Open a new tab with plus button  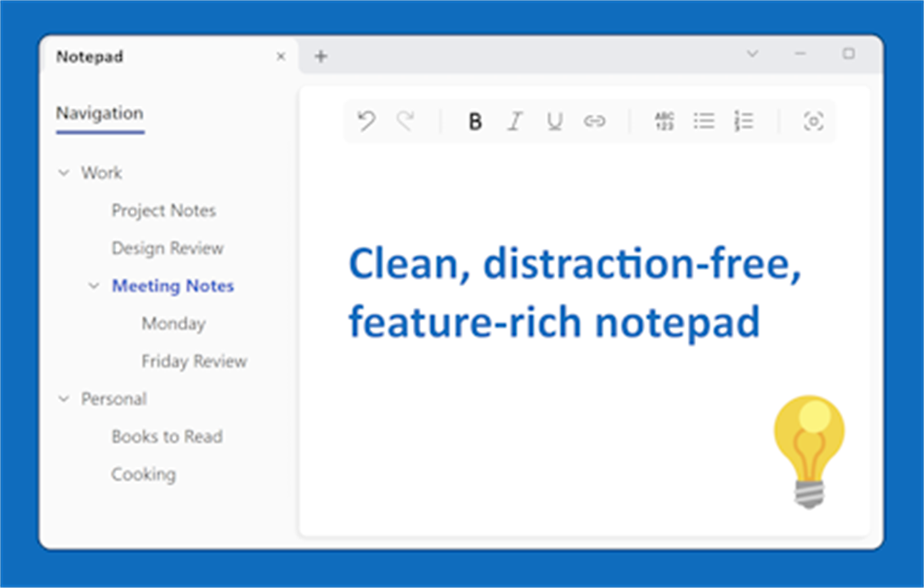tap(321, 56)
